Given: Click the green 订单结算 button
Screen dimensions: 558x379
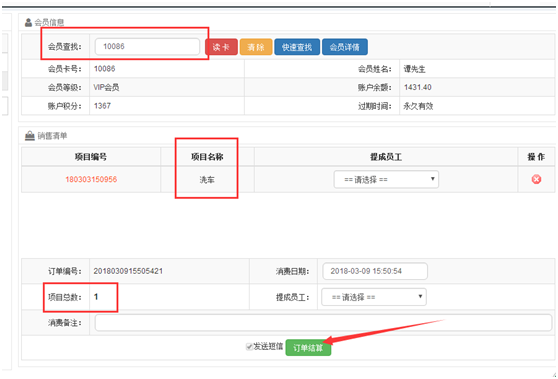Looking at the screenshot, I should coord(308,347).
